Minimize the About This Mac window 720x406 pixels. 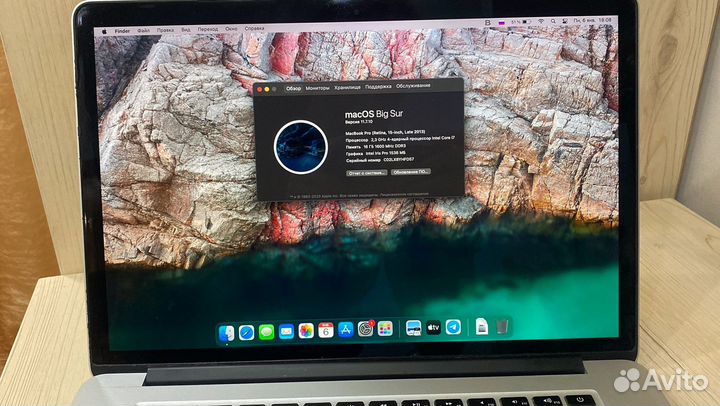[x=267, y=89]
